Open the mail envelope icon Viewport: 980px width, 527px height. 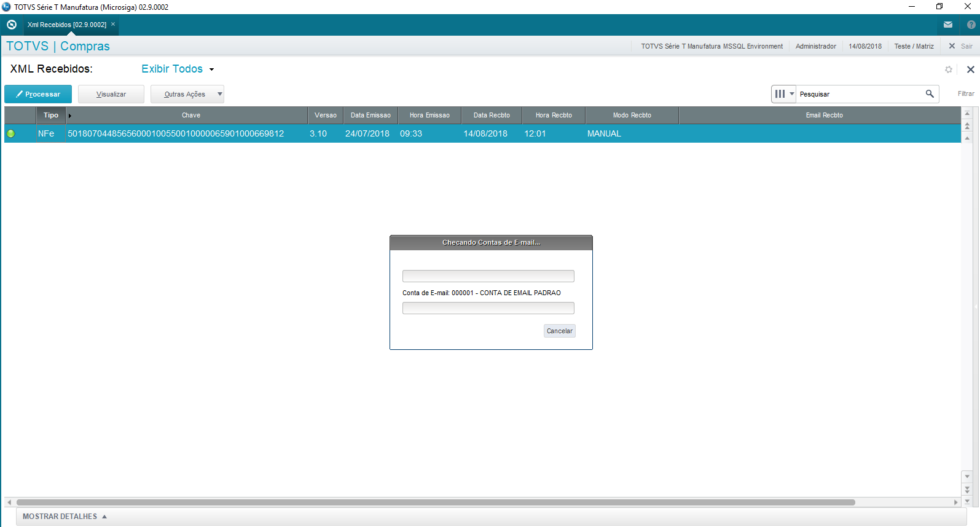(x=948, y=25)
